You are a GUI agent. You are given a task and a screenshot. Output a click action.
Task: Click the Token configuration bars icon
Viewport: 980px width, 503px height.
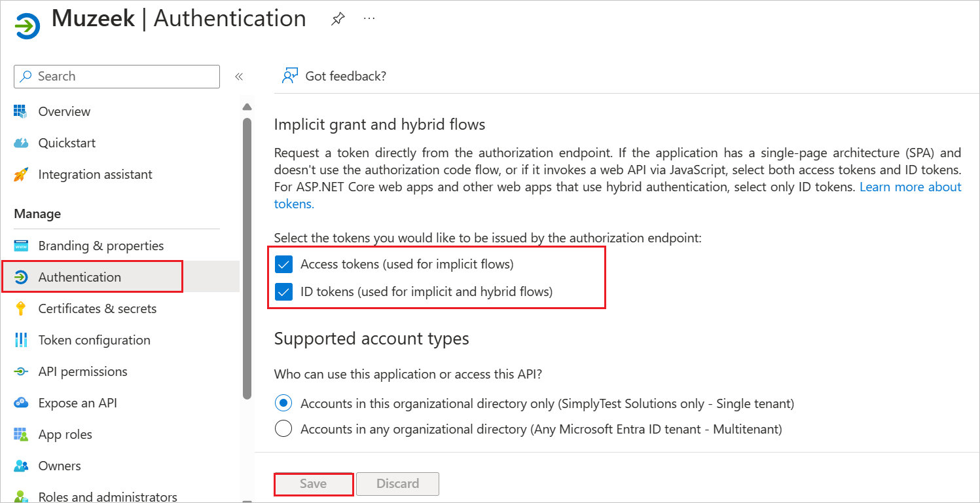tap(21, 340)
